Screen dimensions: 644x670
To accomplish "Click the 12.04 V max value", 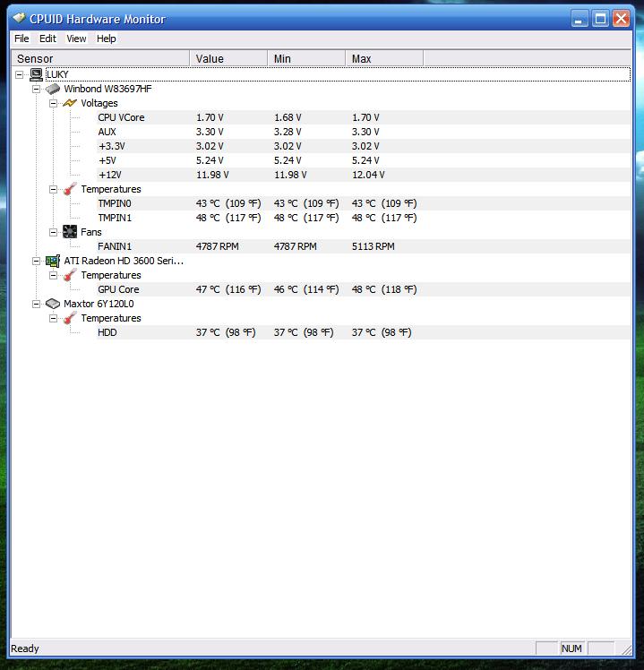I will click(368, 175).
